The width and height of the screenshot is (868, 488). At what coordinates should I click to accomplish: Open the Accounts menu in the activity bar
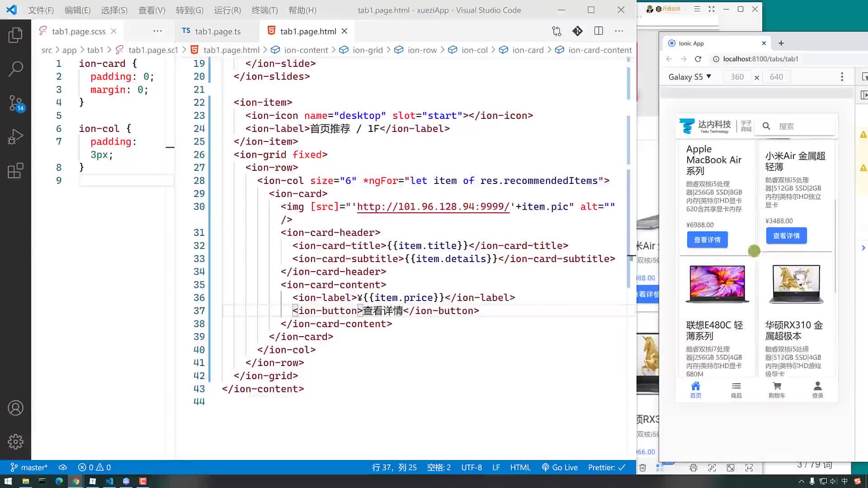point(15,408)
